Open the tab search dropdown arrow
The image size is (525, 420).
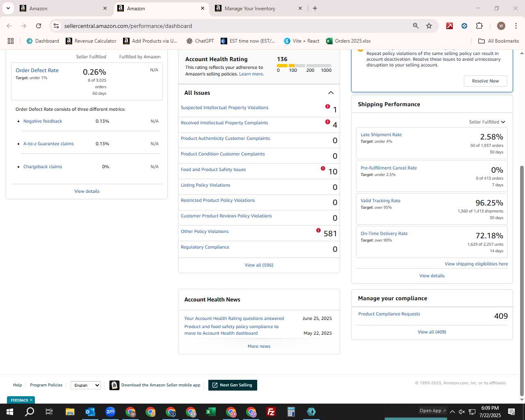(x=8, y=8)
